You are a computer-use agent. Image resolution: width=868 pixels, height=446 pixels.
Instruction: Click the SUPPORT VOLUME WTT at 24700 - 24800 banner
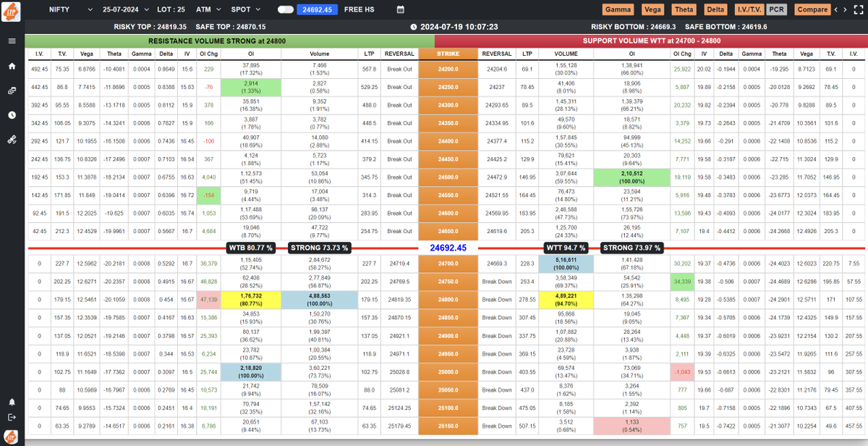pyautogui.click(x=651, y=41)
